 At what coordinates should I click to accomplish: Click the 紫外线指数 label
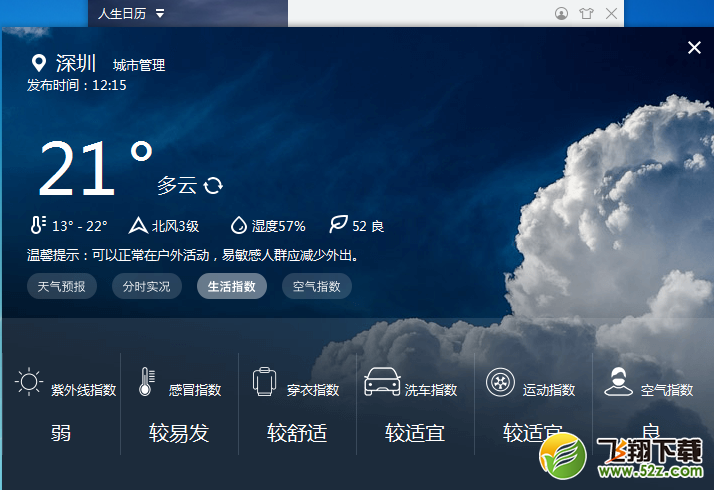84,390
